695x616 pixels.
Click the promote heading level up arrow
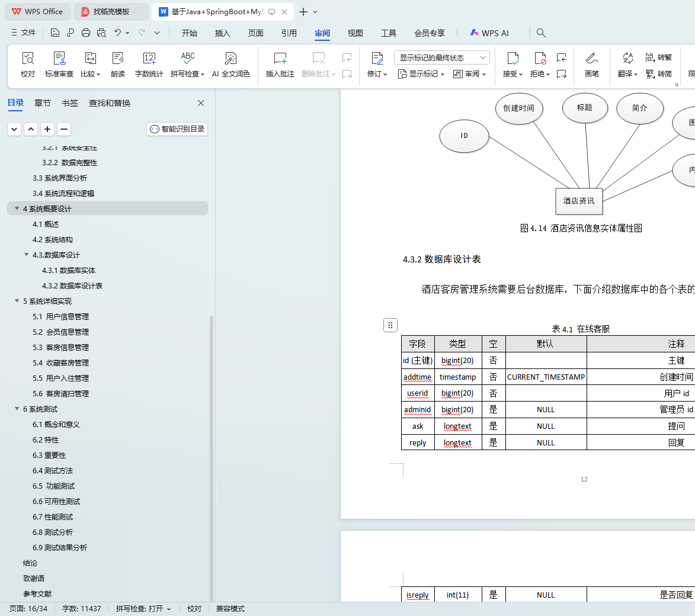(x=31, y=129)
